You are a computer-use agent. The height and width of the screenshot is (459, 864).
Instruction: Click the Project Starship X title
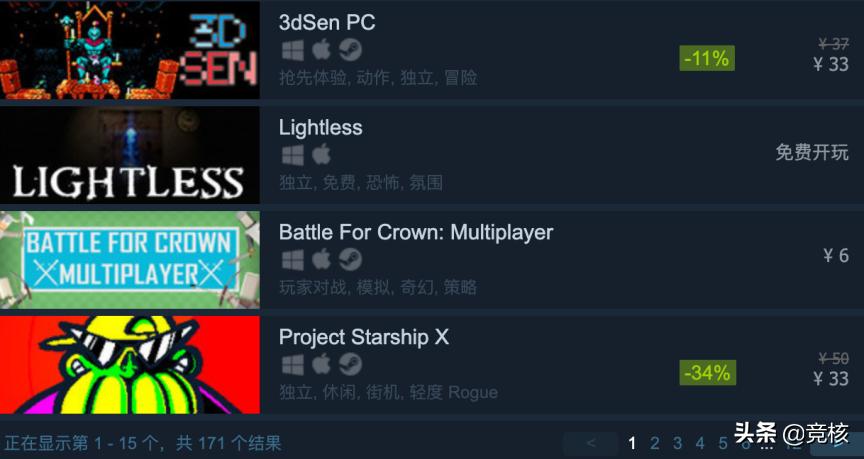click(x=364, y=337)
